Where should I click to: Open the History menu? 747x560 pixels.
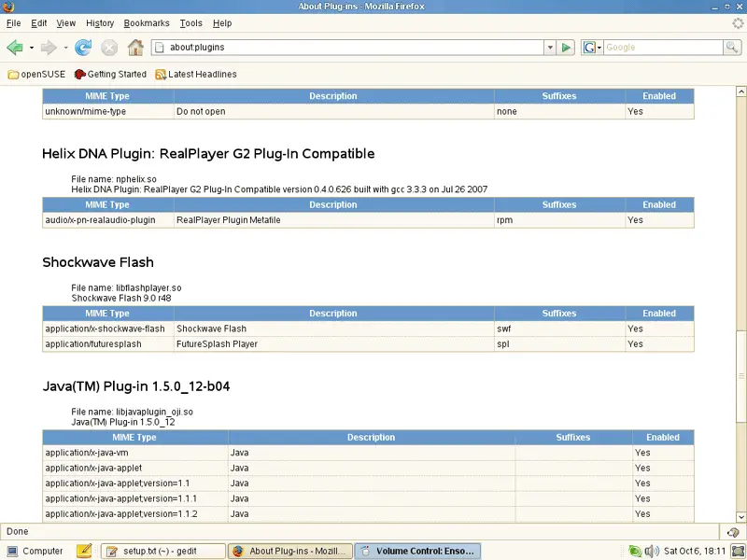[x=100, y=22]
